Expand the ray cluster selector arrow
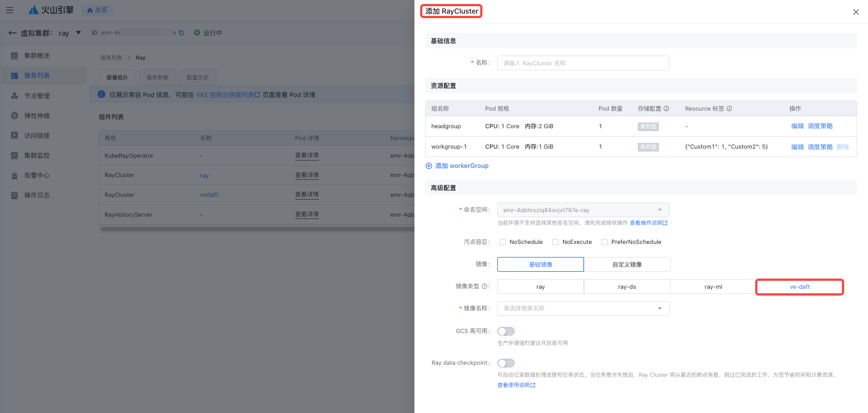 (x=79, y=33)
